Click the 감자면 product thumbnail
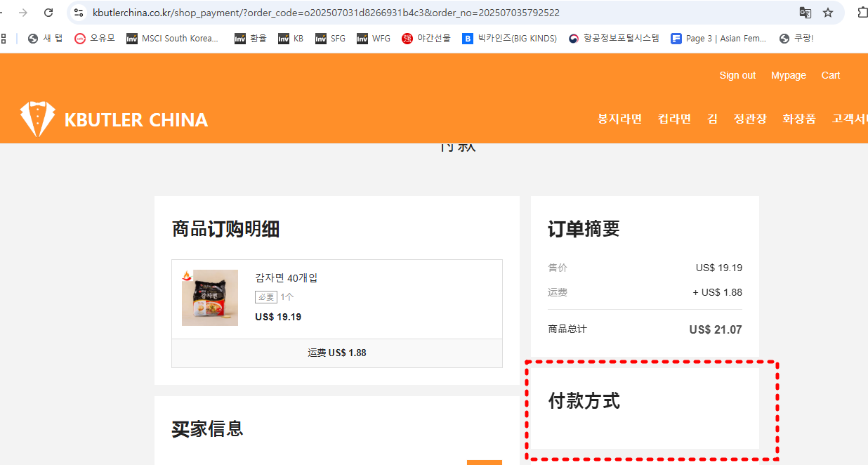This screenshot has width=868, height=465. (x=210, y=298)
